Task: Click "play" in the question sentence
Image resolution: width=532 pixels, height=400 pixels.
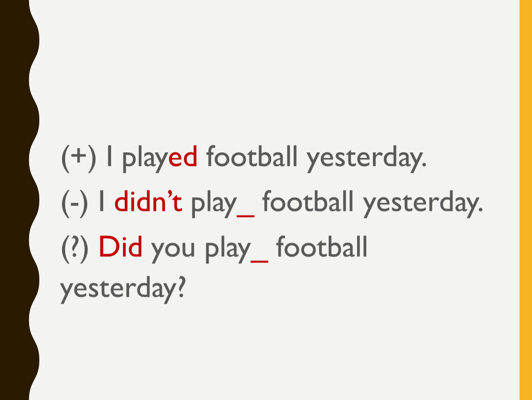Action: 228,250
